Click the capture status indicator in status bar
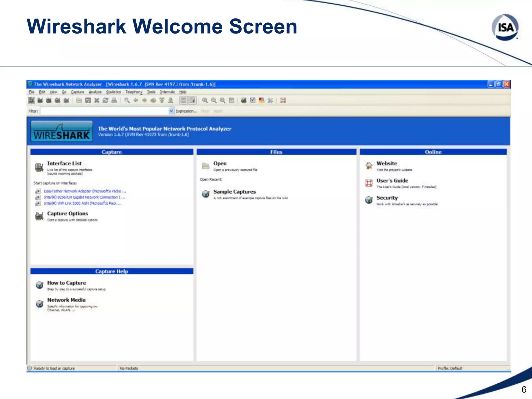This screenshot has width=532, height=399. (30, 368)
